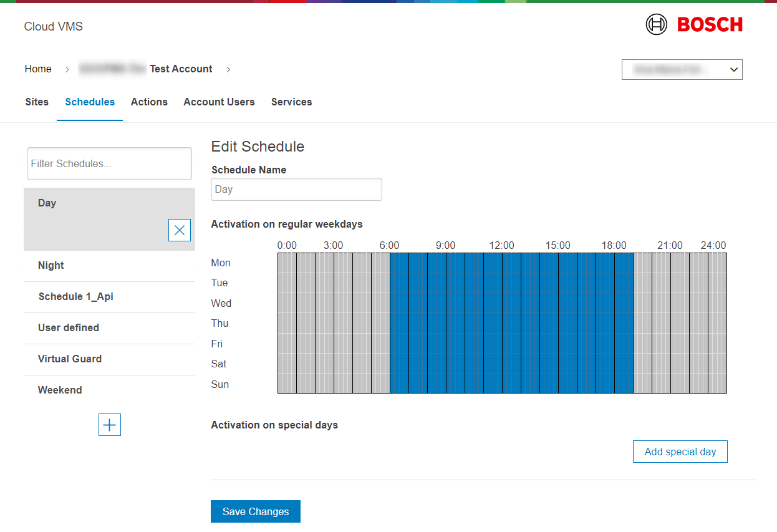Open the account selector dropdown
Image resolution: width=777 pixels, height=532 pixels.
(x=682, y=70)
